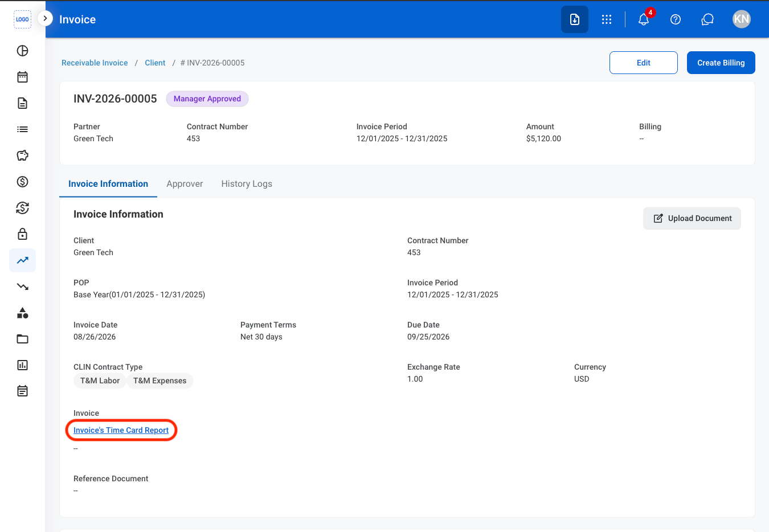Open the trending-down arrow icon in sidebar

(23, 287)
